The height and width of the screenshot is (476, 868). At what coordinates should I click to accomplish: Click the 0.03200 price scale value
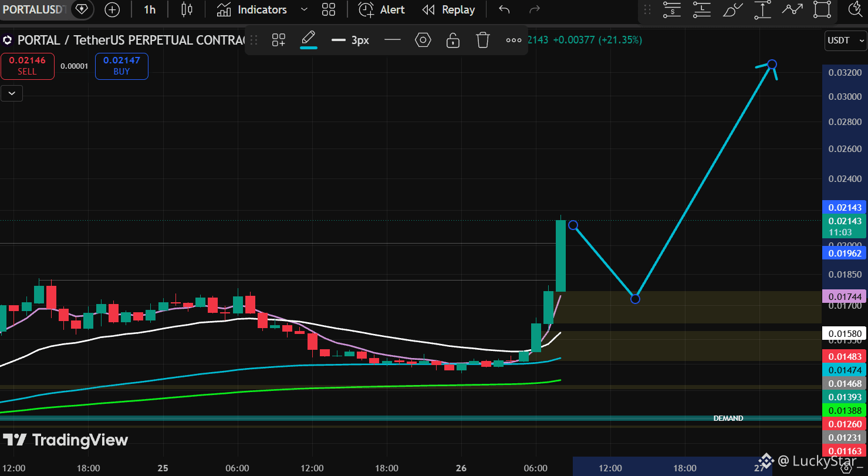coord(845,73)
